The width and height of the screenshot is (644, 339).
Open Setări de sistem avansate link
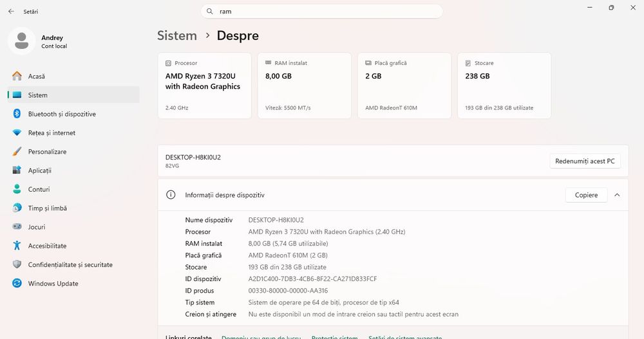405,337
